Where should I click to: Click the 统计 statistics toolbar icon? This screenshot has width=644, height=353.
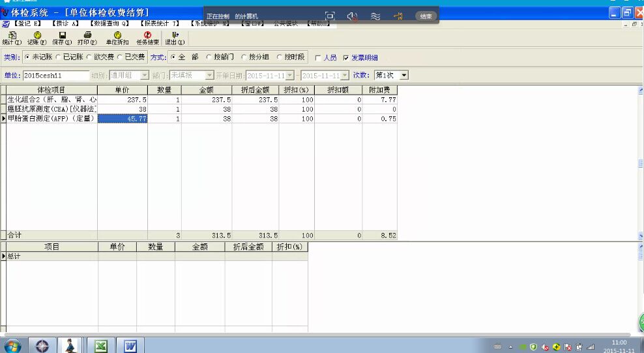(x=12, y=38)
